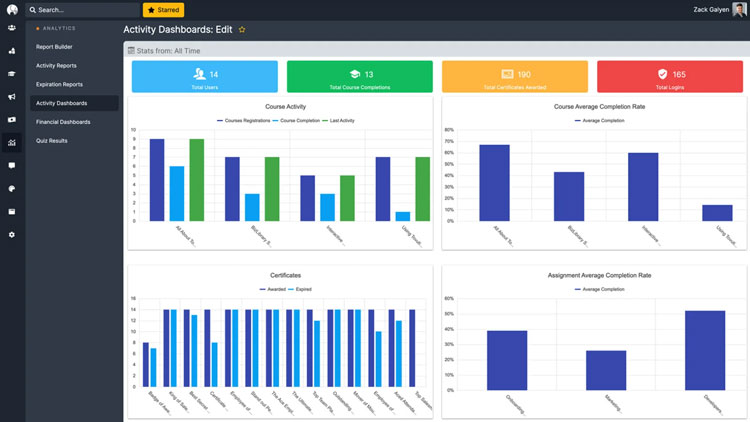
Task: Open the Starred items dropdown
Action: [x=163, y=10]
